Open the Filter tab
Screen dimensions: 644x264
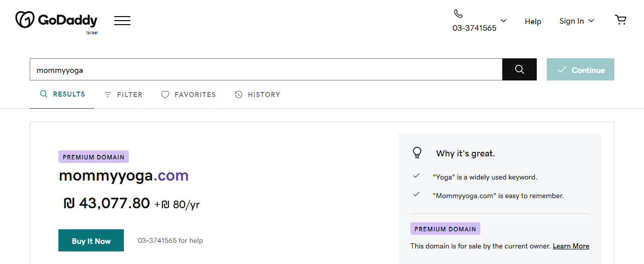(x=123, y=95)
